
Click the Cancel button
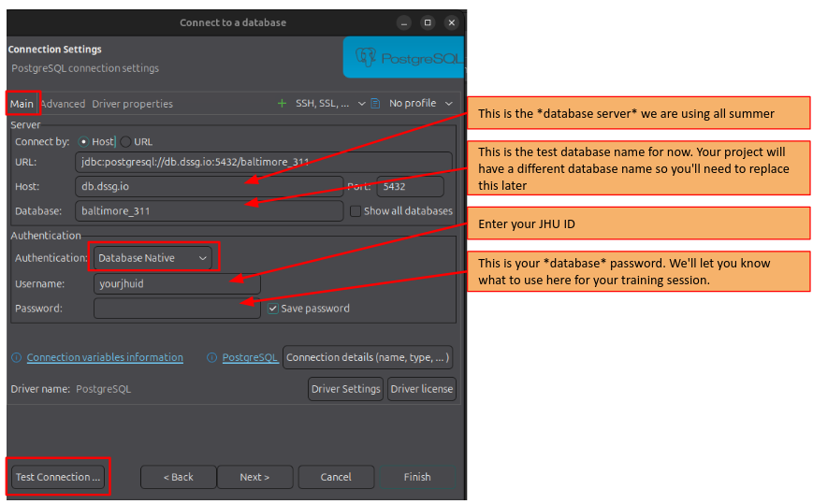point(336,477)
